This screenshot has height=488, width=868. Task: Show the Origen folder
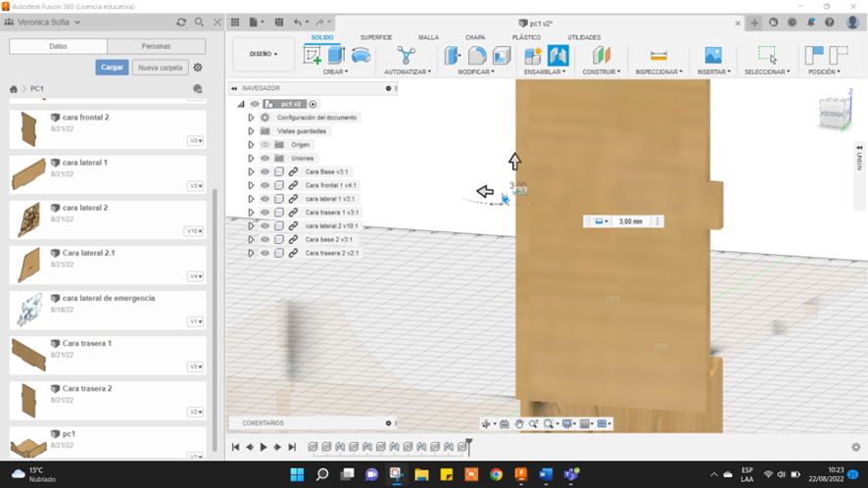[265, 145]
